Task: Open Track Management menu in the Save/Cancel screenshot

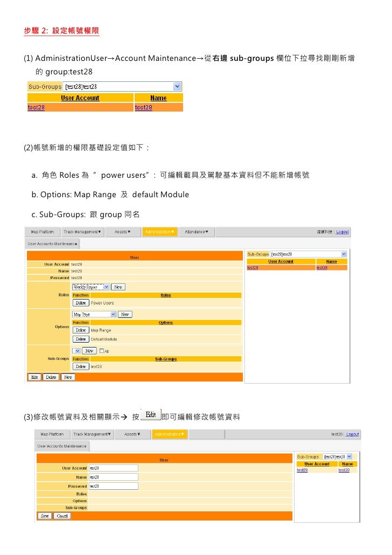Action: 92,434
